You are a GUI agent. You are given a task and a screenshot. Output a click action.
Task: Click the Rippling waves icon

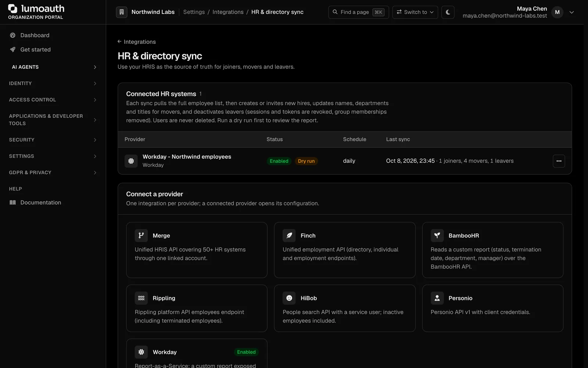point(141,298)
